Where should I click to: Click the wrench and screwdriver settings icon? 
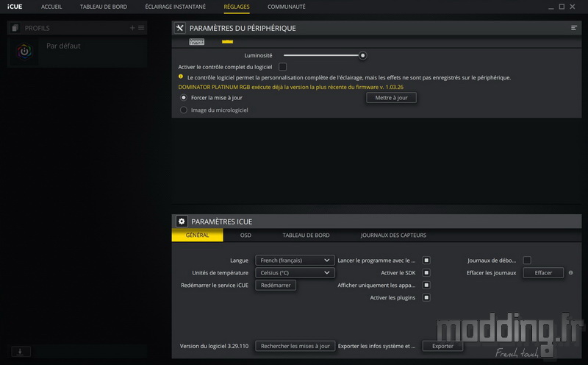180,28
